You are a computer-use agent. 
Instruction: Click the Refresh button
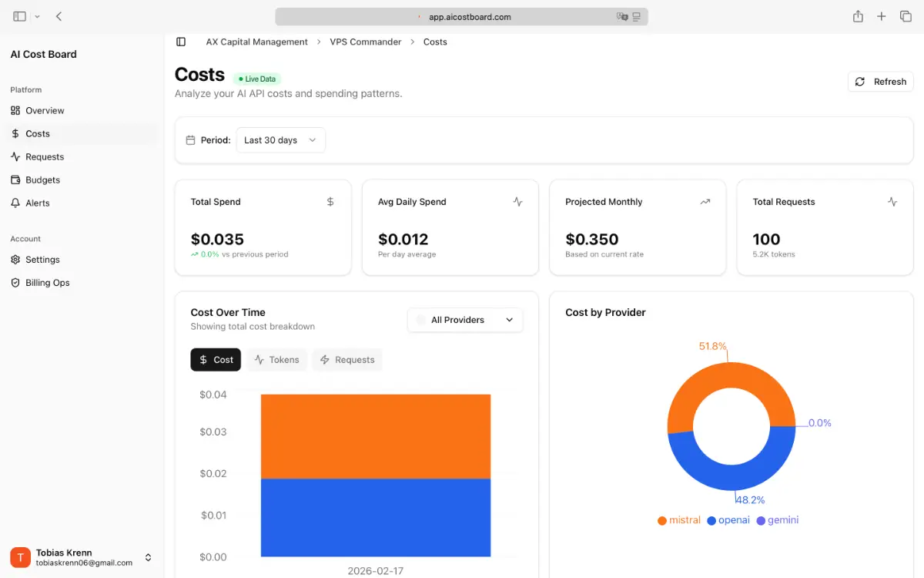tap(880, 82)
